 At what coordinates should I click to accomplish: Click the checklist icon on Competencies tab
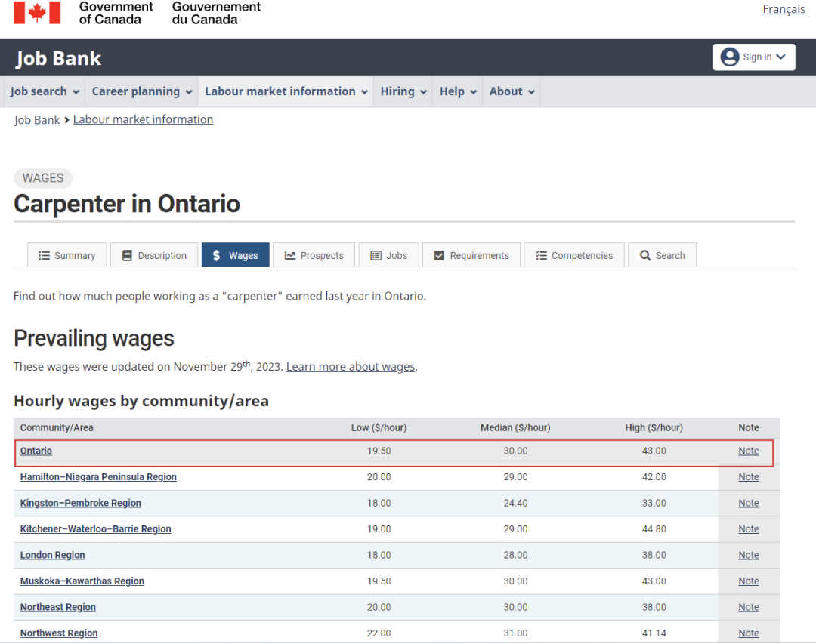click(541, 255)
